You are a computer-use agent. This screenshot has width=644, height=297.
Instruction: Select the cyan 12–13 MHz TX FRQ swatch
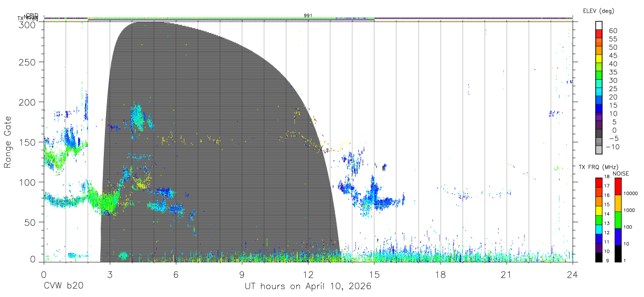coord(598,229)
